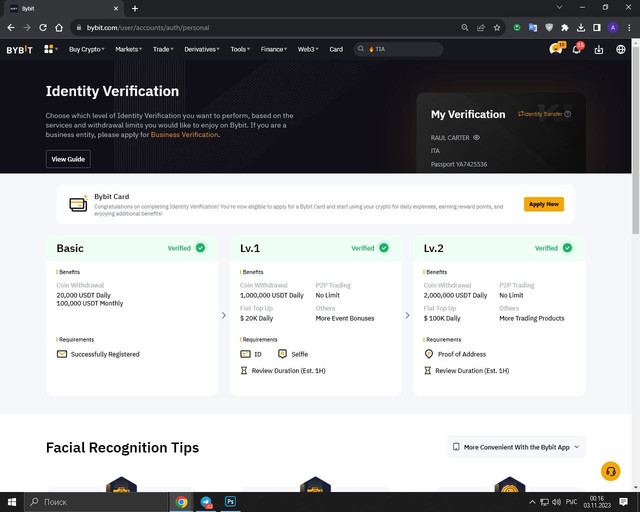
Task: Click the Chrome tab search chevron
Action: pos(559,7)
